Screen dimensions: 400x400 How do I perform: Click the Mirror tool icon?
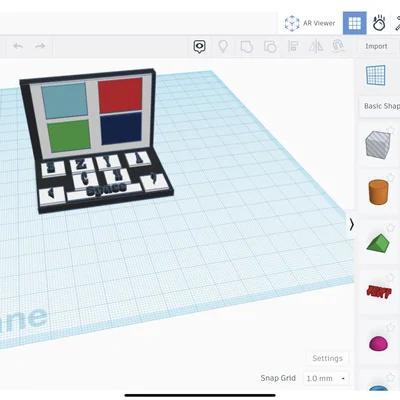pos(315,46)
